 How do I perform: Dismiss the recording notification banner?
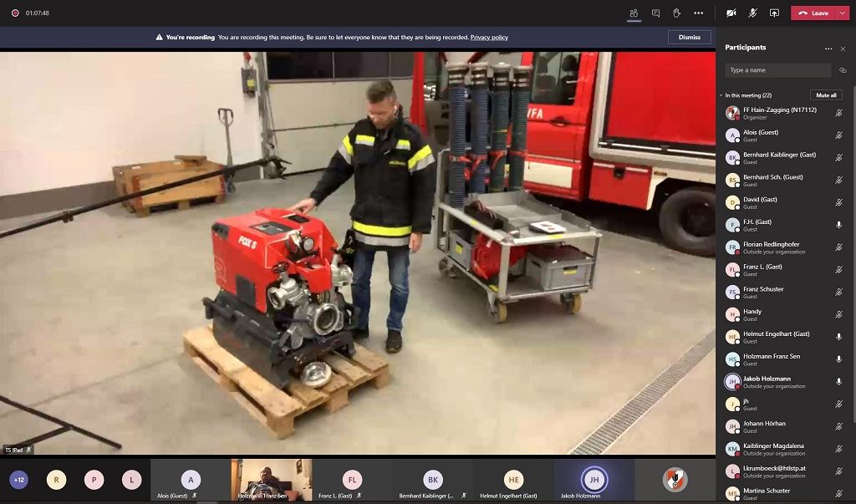click(x=690, y=37)
